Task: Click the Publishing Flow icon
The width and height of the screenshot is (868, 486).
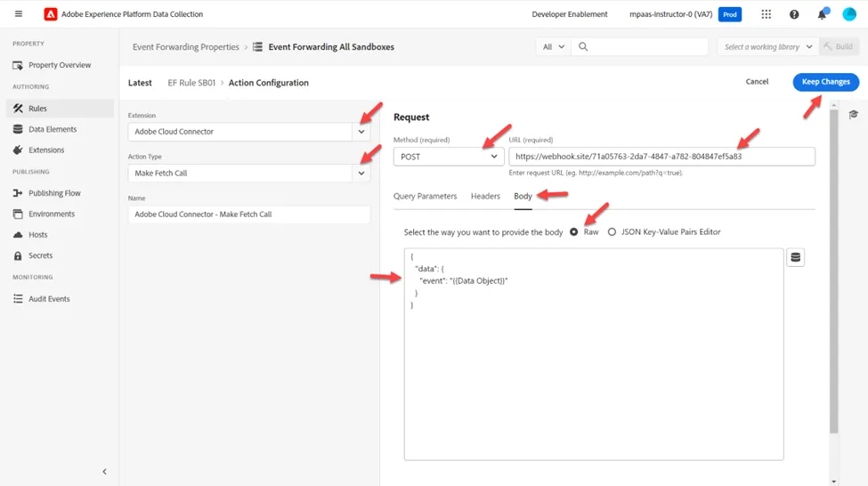Action: coord(18,193)
